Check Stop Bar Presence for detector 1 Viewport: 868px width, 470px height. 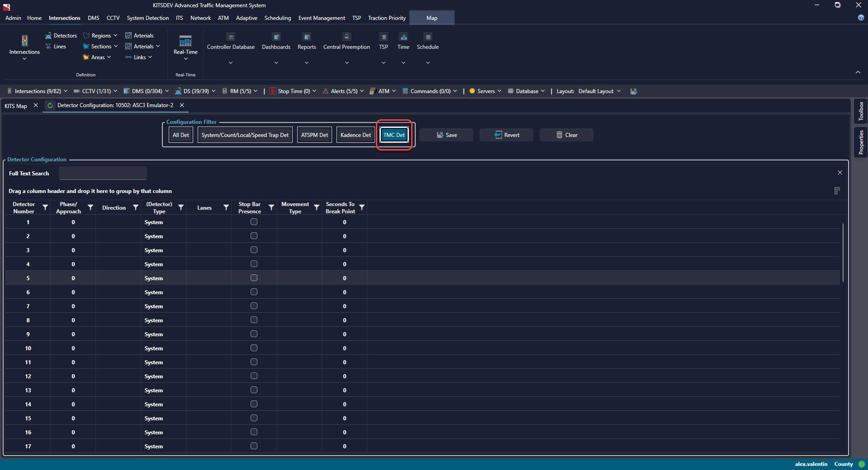254,222
